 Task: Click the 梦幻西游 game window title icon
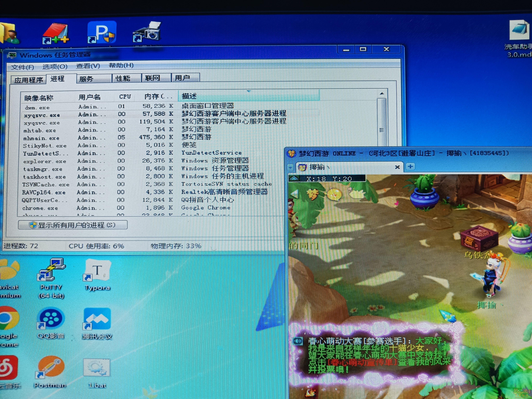292,153
